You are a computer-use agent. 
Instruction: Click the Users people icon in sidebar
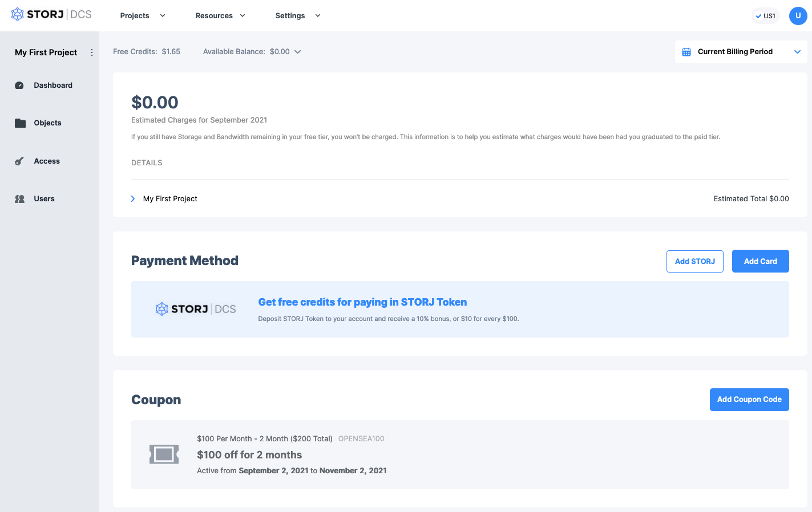coord(20,199)
